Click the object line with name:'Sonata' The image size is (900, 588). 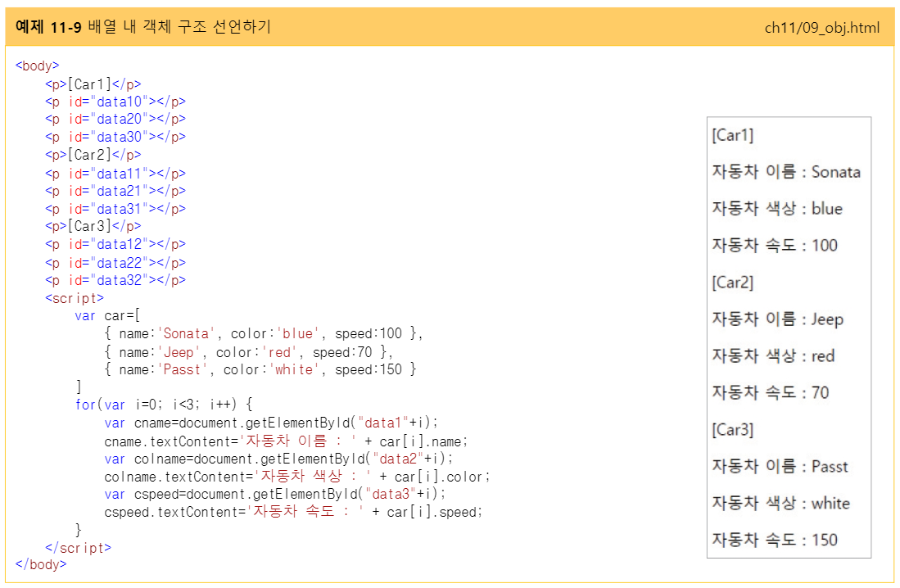264,333
